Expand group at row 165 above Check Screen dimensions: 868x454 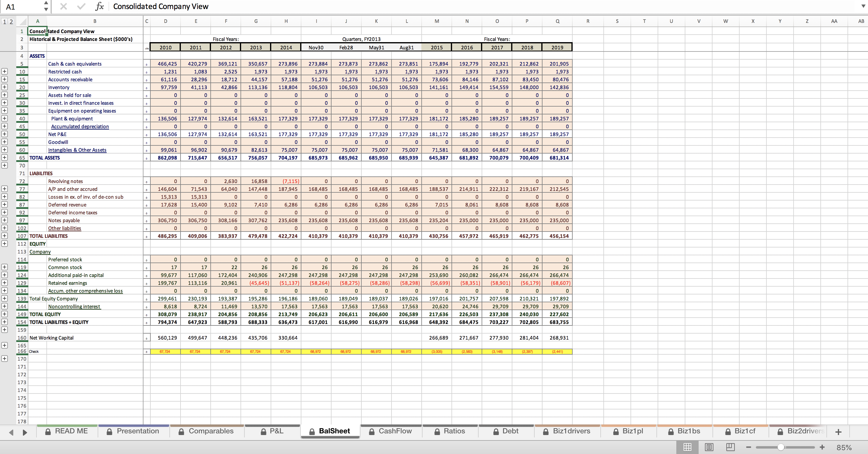[5, 345]
